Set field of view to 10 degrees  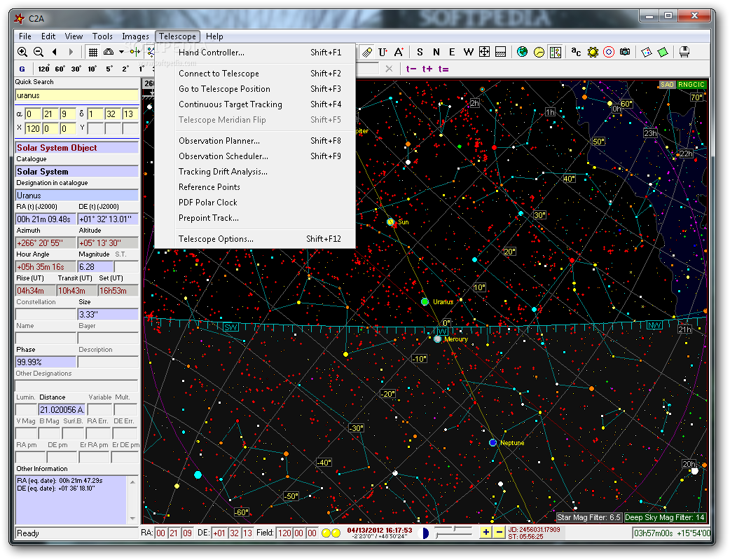[x=92, y=69]
